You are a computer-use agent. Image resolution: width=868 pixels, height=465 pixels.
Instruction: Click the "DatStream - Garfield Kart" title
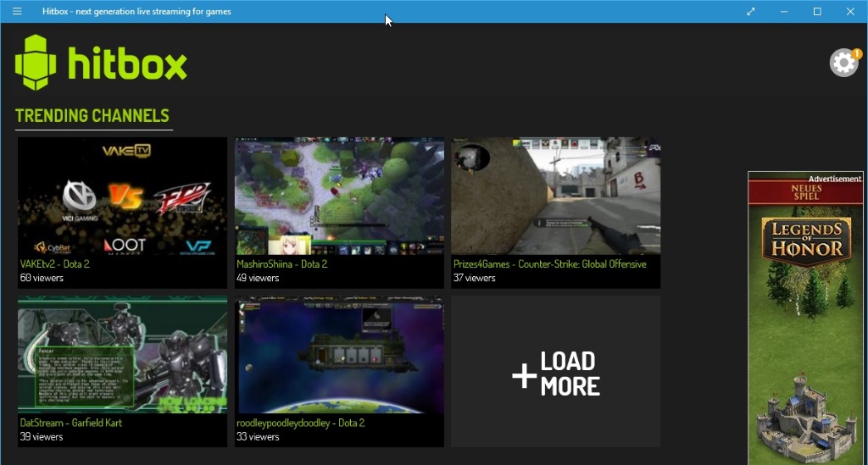click(72, 423)
